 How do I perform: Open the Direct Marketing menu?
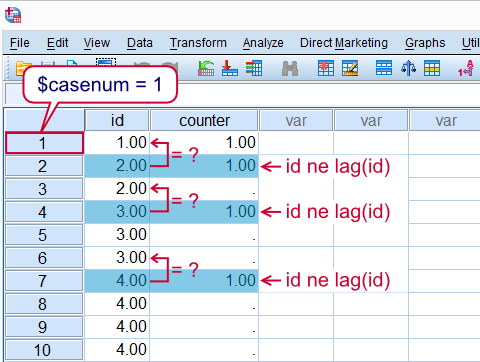click(x=344, y=43)
